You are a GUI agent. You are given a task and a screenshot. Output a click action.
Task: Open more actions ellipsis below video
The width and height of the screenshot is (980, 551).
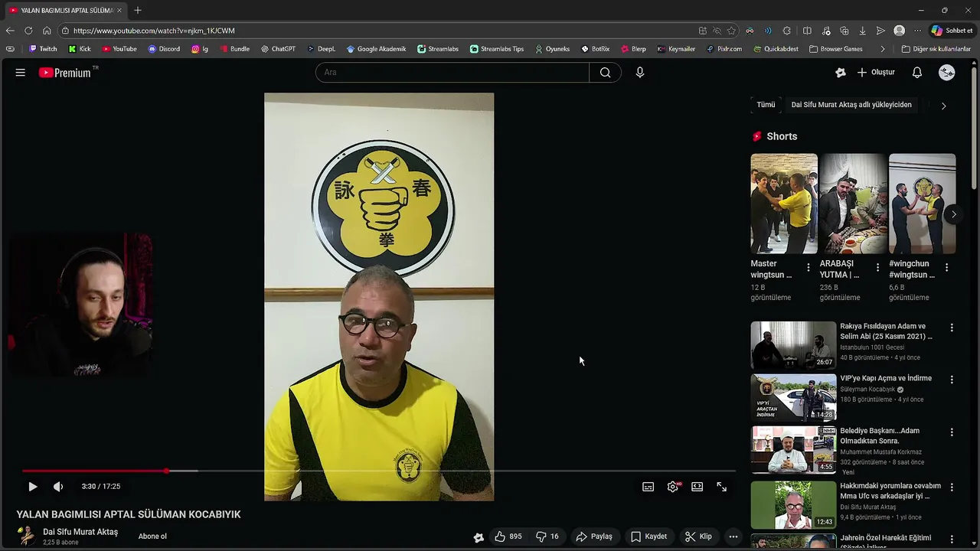coord(733,536)
